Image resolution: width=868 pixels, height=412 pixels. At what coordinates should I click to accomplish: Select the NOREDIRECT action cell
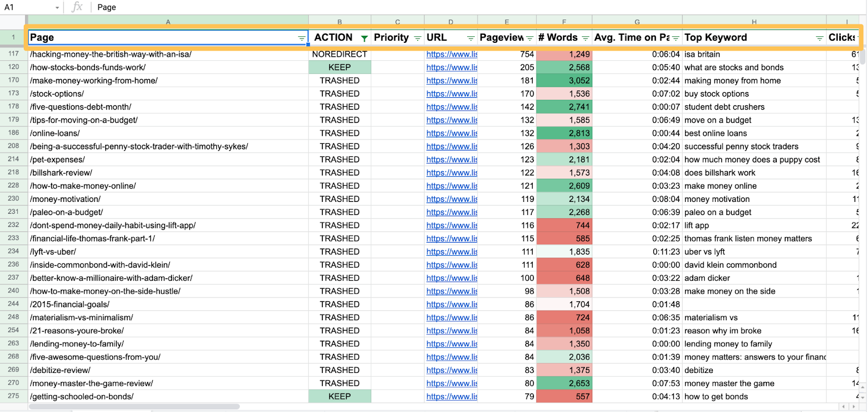pyautogui.click(x=340, y=54)
